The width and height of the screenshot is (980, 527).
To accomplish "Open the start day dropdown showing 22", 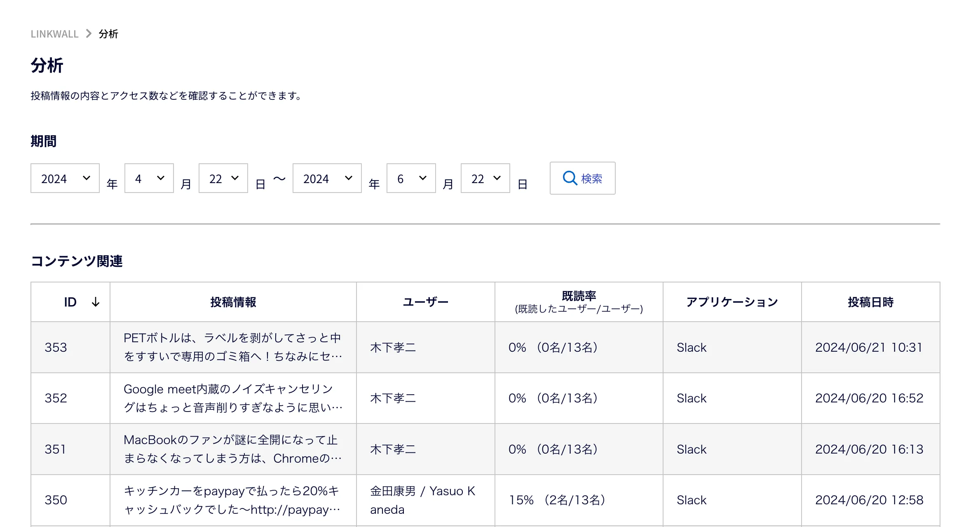I will (x=223, y=178).
